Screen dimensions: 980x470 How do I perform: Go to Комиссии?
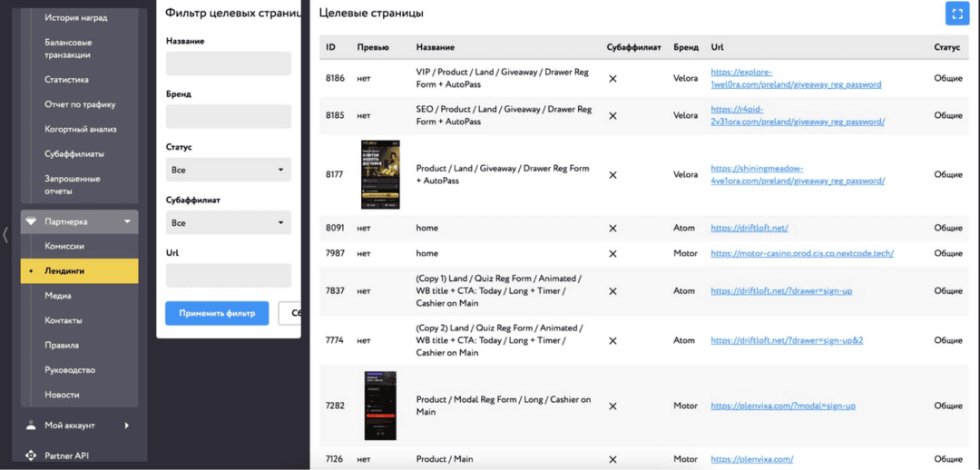tap(64, 246)
